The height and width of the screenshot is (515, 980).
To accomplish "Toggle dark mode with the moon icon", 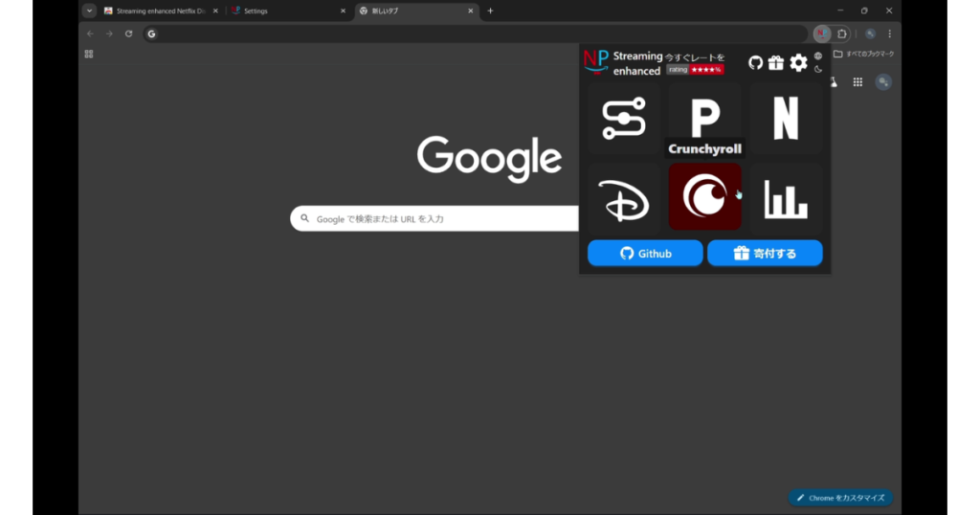I will 818,70.
